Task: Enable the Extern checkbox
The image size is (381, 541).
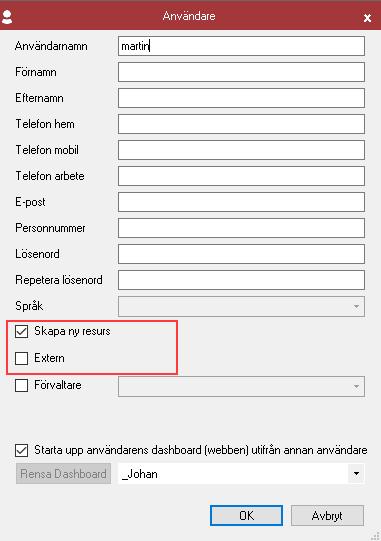Action: pyautogui.click(x=21, y=358)
